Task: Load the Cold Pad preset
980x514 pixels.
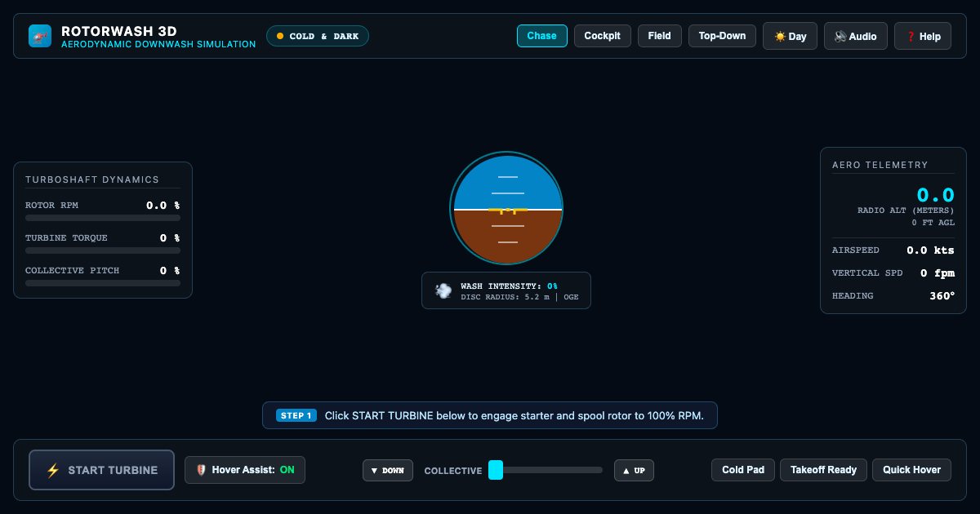Action: click(x=743, y=470)
